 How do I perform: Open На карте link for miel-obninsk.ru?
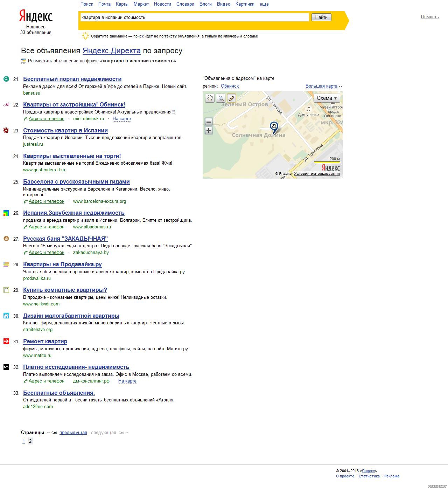point(122,119)
